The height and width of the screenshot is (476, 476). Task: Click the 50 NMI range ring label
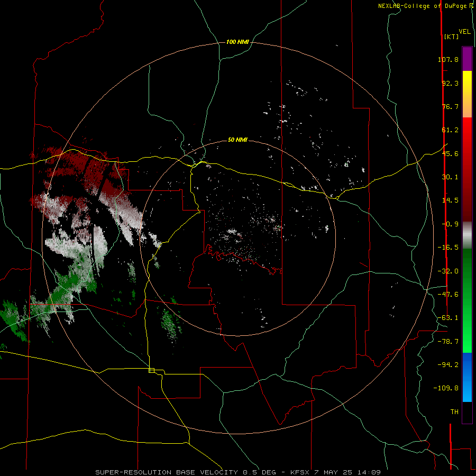pos(237,140)
